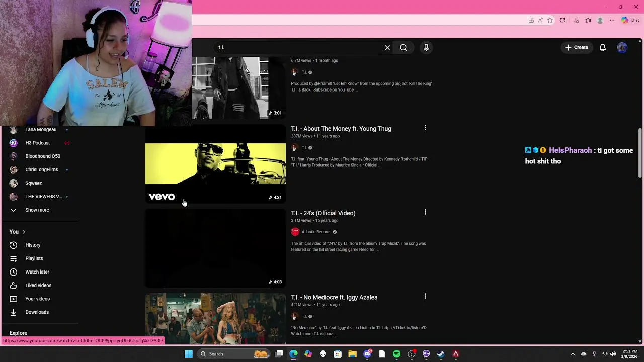Screen dimensions: 644x362
Task: Open Alienware app on taskbar
Action: pyautogui.click(x=323, y=354)
